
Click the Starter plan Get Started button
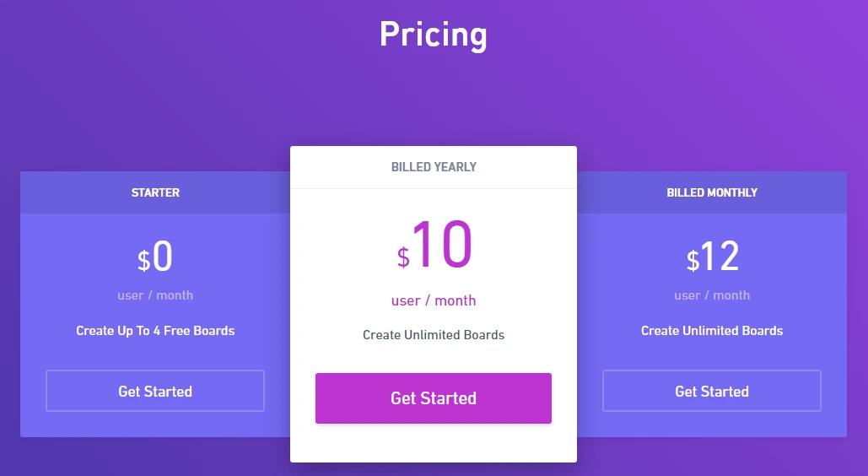point(155,391)
